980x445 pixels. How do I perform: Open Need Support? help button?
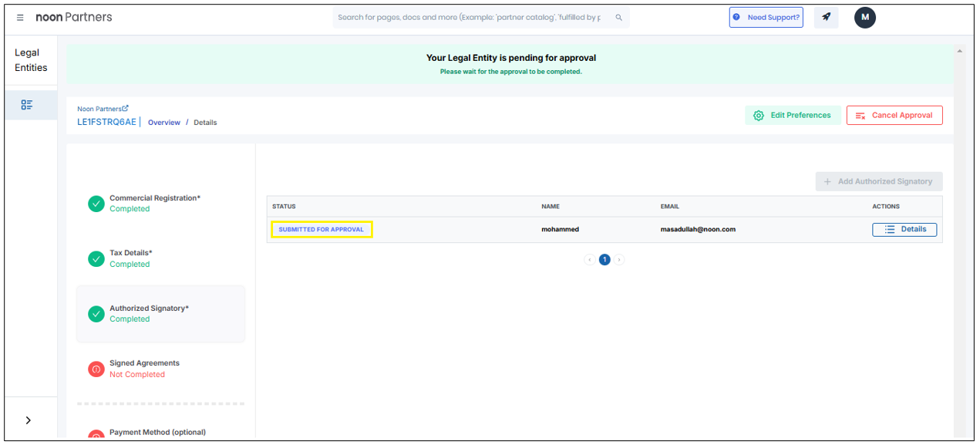766,18
